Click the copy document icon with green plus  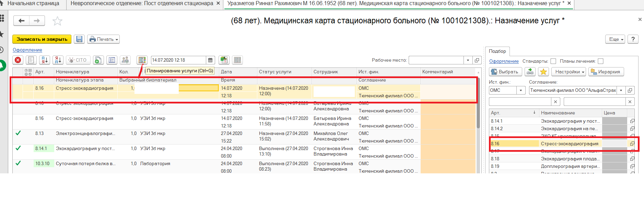[98, 60]
